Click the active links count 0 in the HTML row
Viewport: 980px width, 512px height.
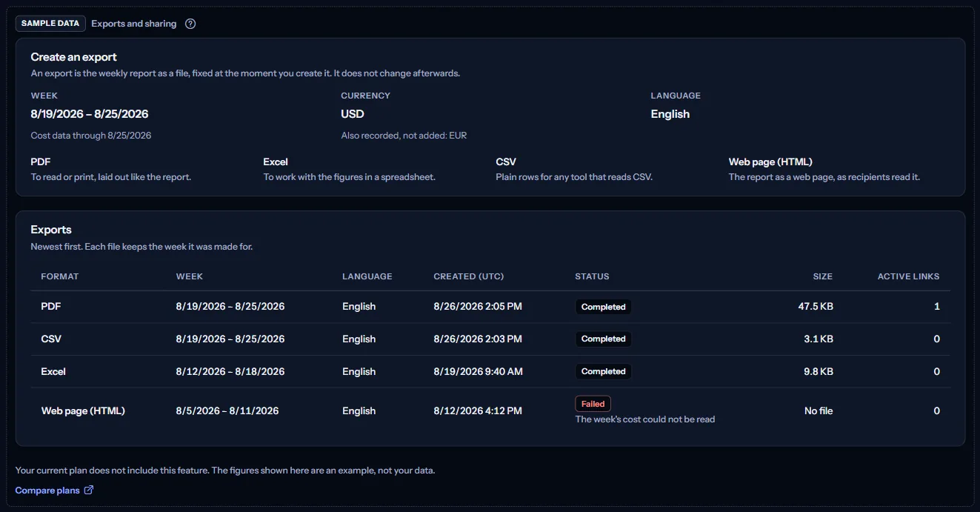[x=937, y=410]
